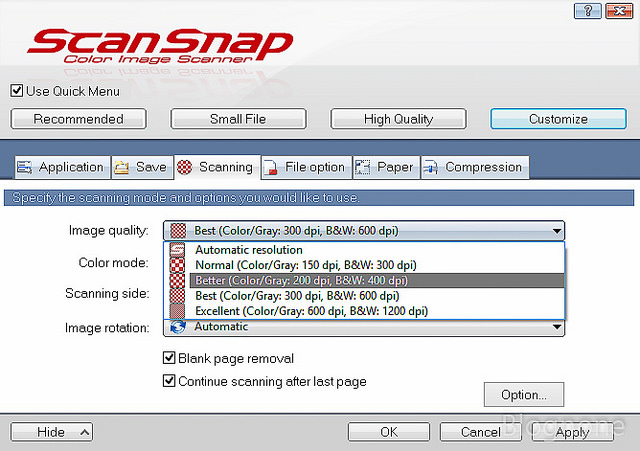Close the ScanSnap dialog window
640x451 pixels.
tap(619, 11)
